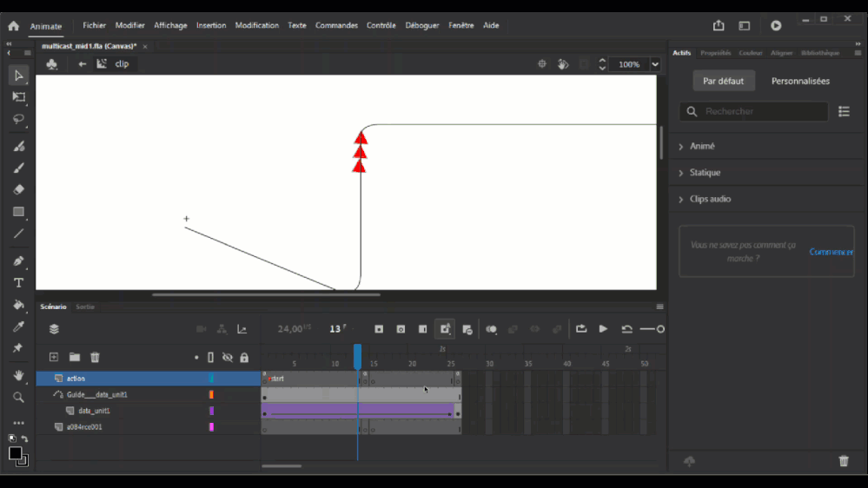The image size is (868, 488).
Task: Collapse the right panel group arrows
Action: click(858, 43)
